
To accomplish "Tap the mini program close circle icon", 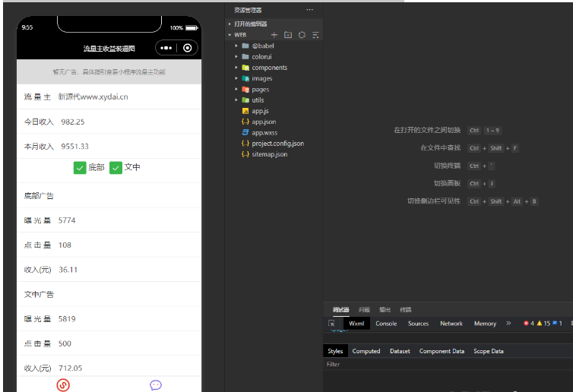I will tap(188, 48).
